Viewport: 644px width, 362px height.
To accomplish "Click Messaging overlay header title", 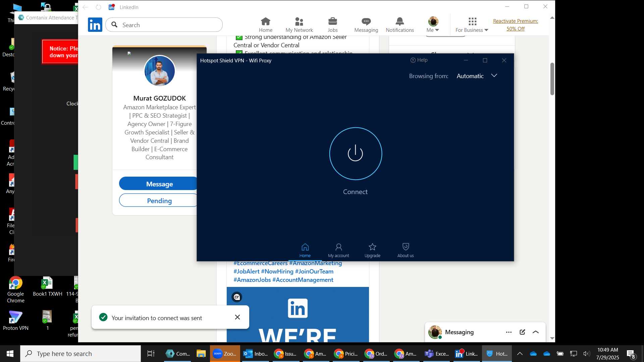I will click(x=459, y=332).
